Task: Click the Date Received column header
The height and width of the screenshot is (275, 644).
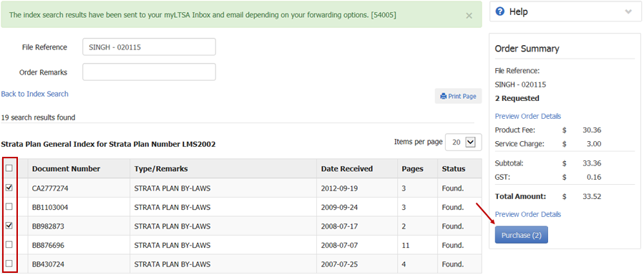Action: (x=347, y=168)
